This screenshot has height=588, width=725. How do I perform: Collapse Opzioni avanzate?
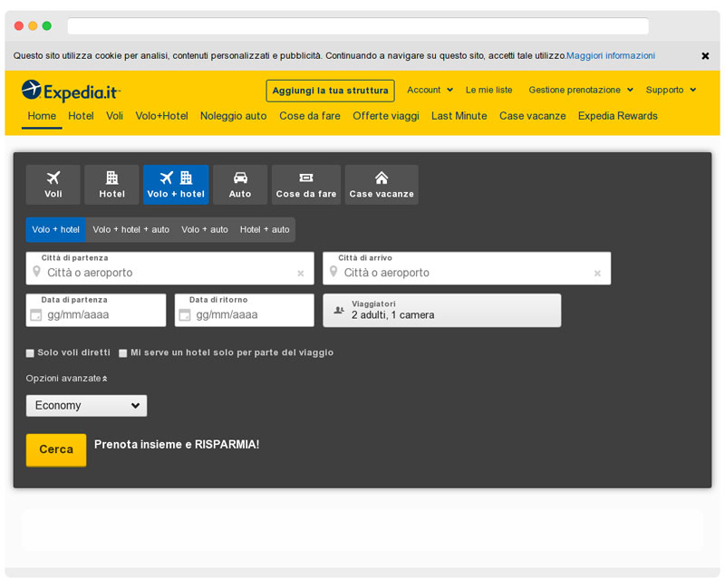click(66, 379)
